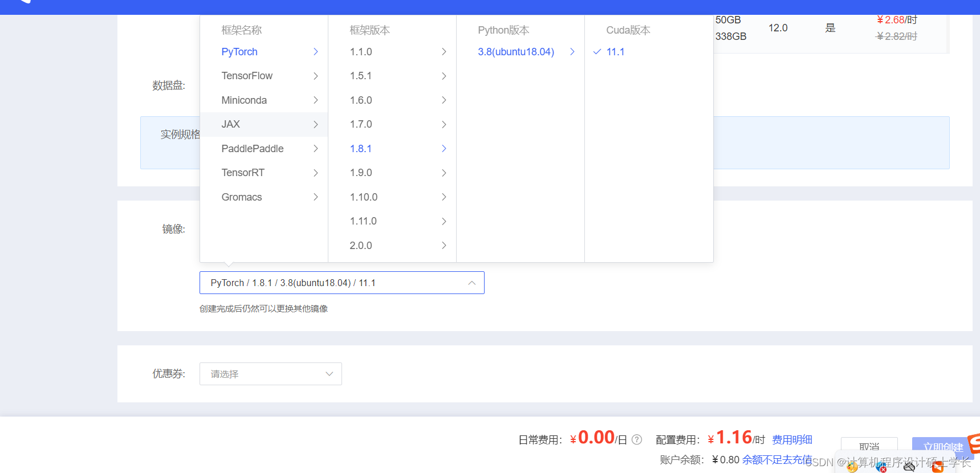Click the ¥1.16 configuration fee value

click(x=730, y=438)
